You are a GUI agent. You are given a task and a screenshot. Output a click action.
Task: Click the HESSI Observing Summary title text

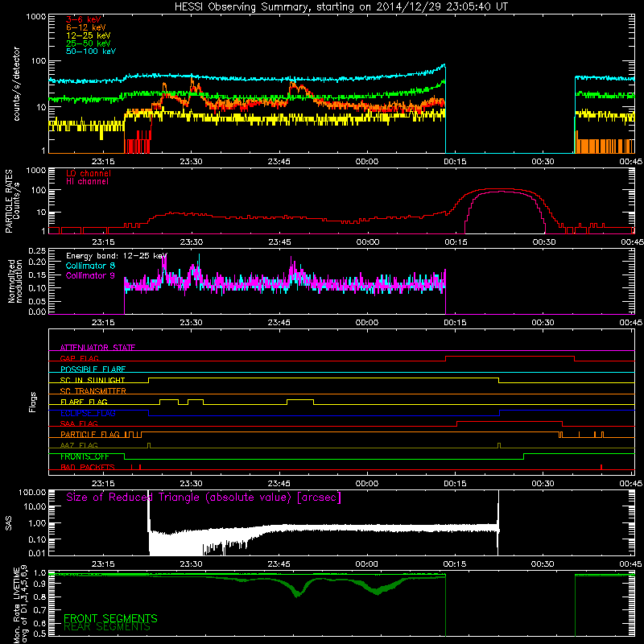(x=341, y=7)
